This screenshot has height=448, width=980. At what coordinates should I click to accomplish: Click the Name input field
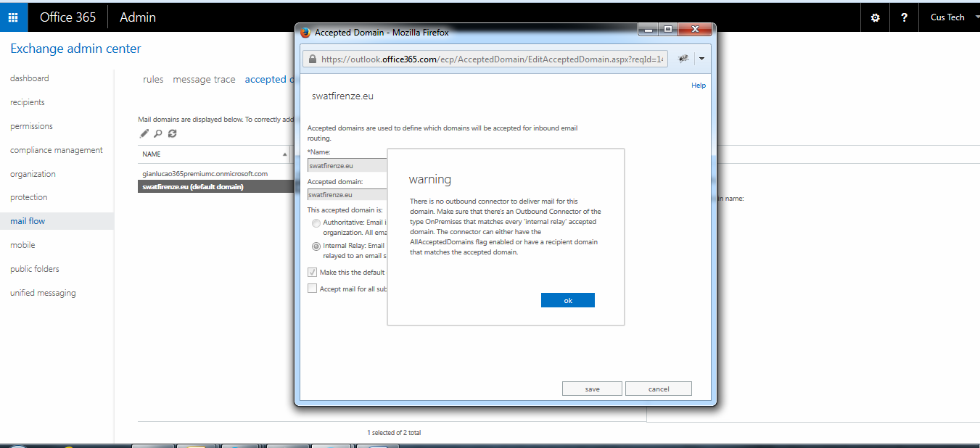[347, 165]
